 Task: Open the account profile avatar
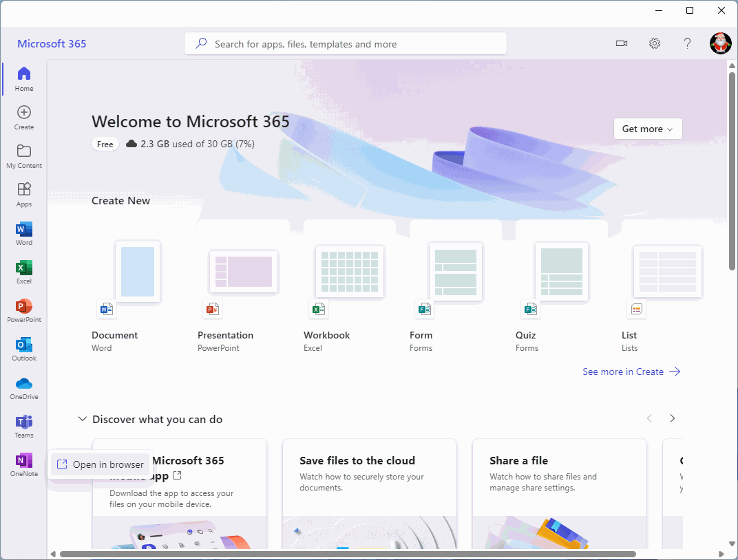tap(721, 43)
